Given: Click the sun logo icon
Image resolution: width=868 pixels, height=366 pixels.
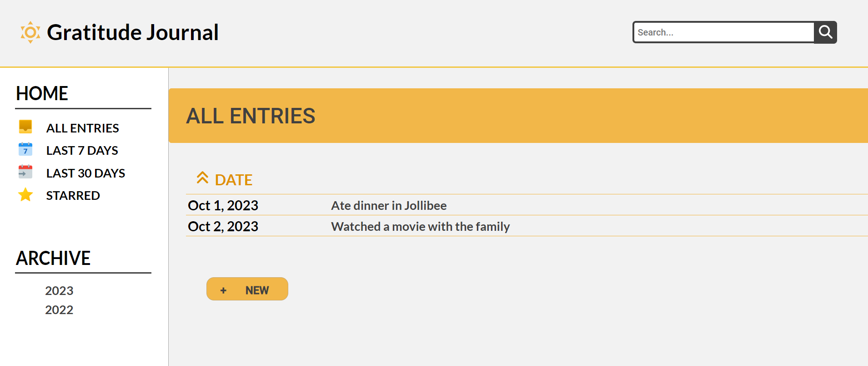Looking at the screenshot, I should (x=30, y=32).
